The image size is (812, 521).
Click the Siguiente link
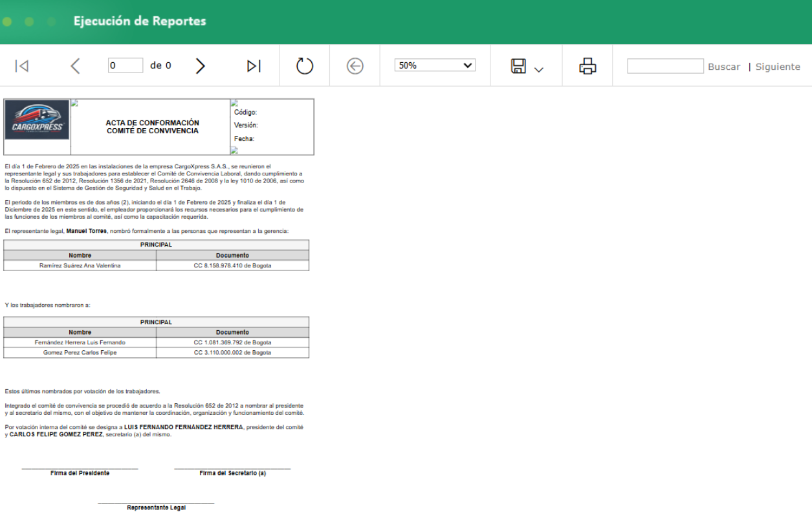click(778, 67)
